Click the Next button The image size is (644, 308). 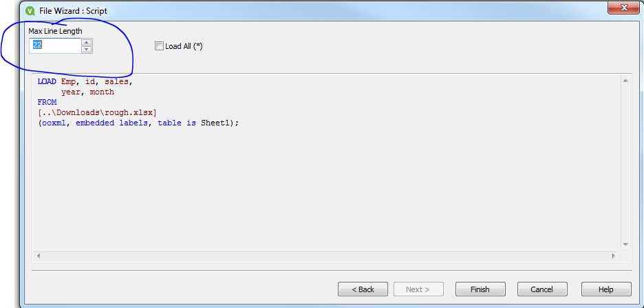418,289
